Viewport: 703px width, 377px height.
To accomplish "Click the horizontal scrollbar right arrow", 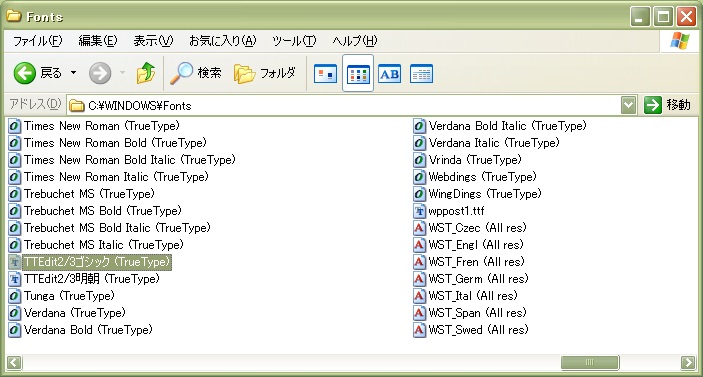I will click(688, 362).
